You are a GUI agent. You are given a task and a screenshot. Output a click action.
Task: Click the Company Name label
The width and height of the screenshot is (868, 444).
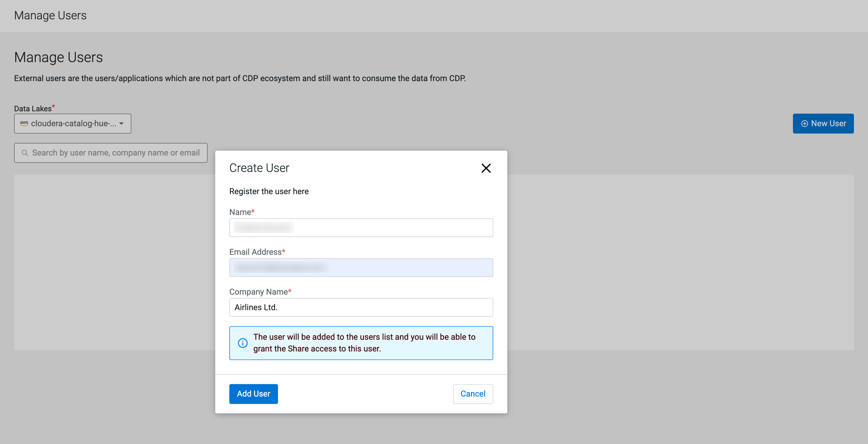coord(258,291)
